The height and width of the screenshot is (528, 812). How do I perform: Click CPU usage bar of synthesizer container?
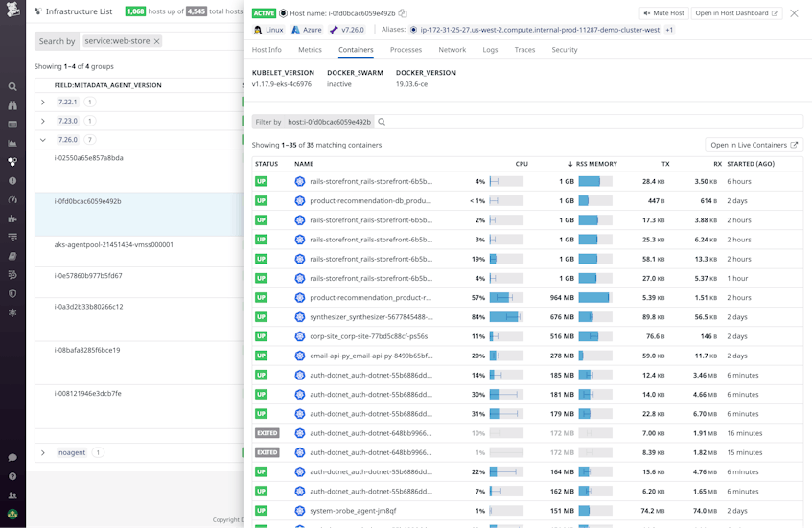click(506, 317)
